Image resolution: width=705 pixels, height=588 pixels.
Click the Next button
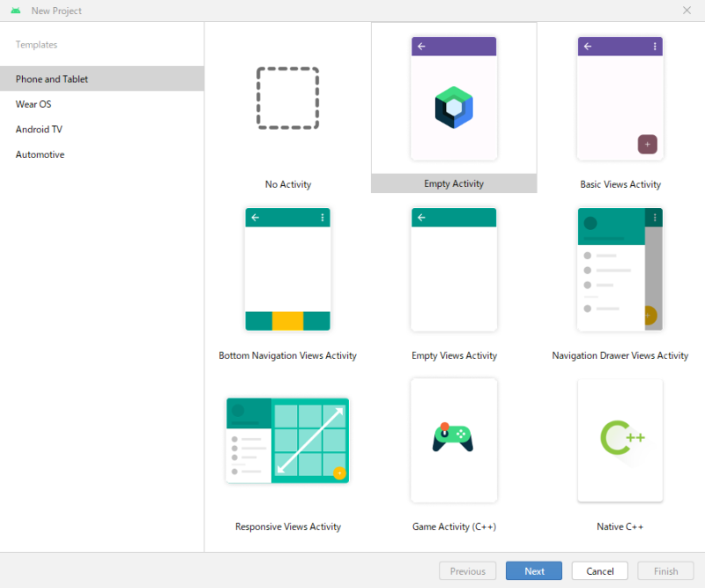click(x=533, y=570)
